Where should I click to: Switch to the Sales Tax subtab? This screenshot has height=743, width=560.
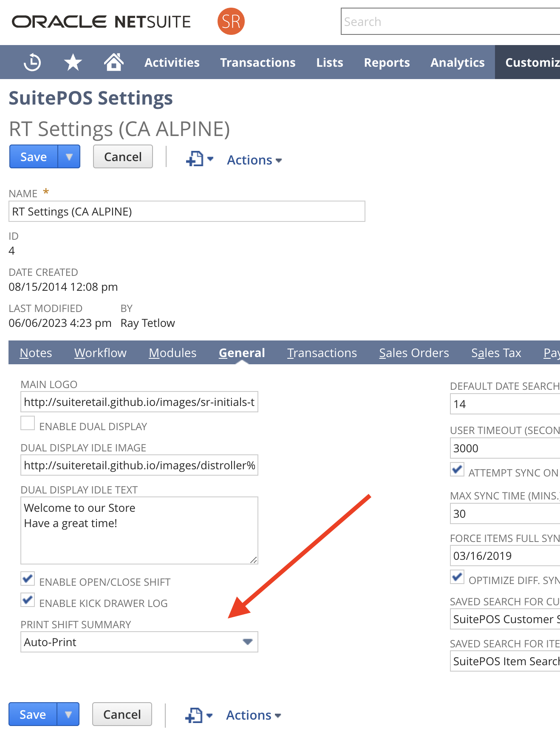(x=496, y=353)
